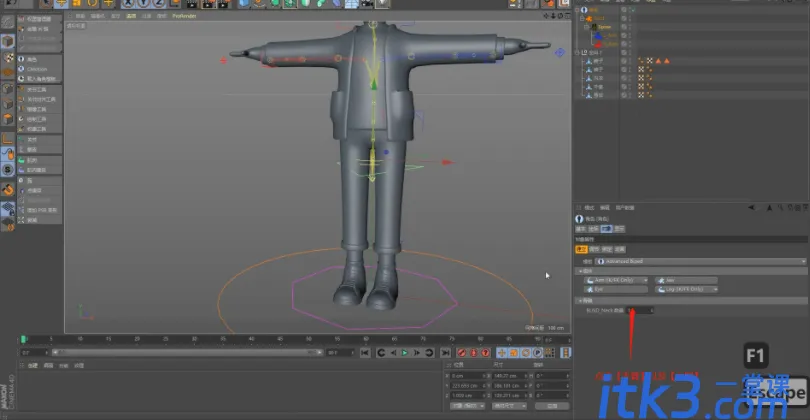Play the animation forward
The width and height of the screenshot is (810, 420).
[404, 353]
